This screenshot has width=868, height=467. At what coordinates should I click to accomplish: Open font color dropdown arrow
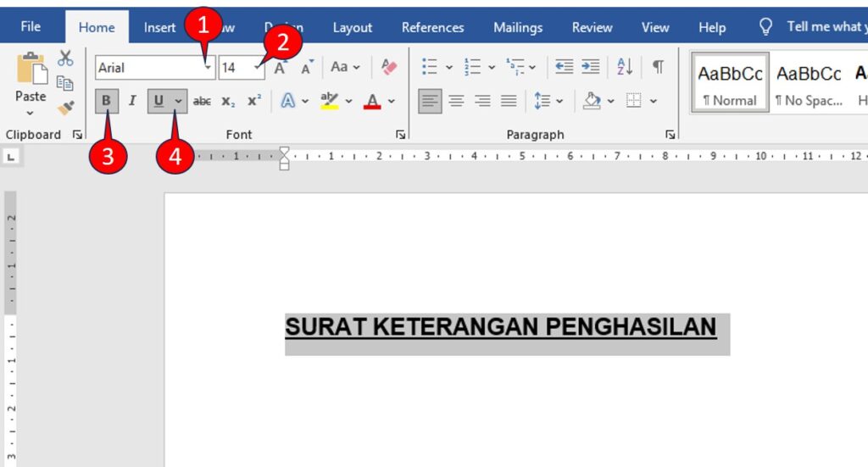392,101
